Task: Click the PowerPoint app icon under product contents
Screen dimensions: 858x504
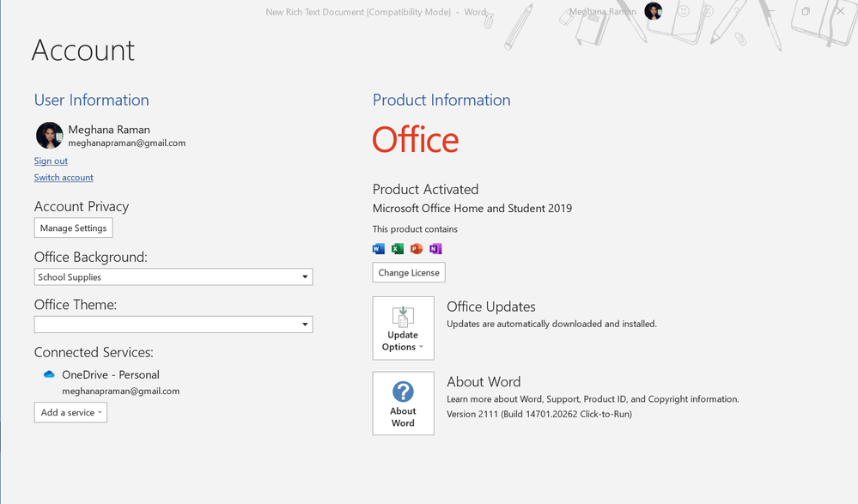Action: pos(417,249)
